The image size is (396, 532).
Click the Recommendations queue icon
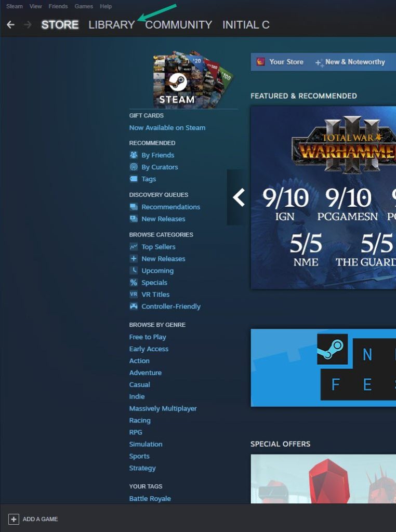pos(134,207)
